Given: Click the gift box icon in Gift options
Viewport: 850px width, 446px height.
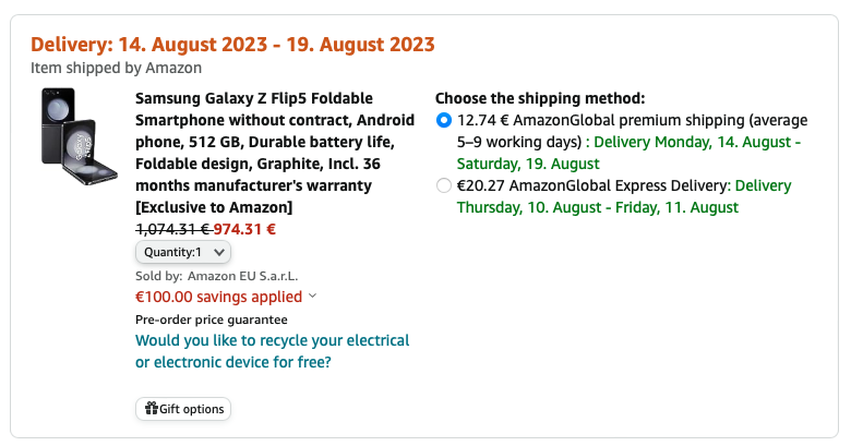Looking at the screenshot, I should (151, 409).
